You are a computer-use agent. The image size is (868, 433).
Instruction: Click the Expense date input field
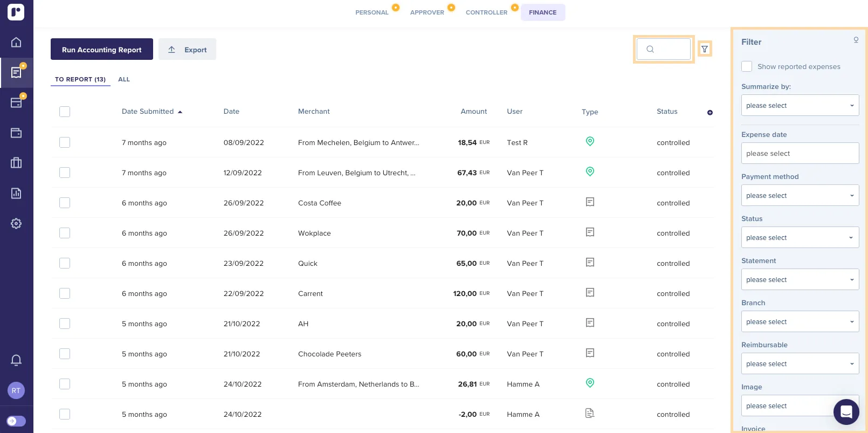pos(800,153)
